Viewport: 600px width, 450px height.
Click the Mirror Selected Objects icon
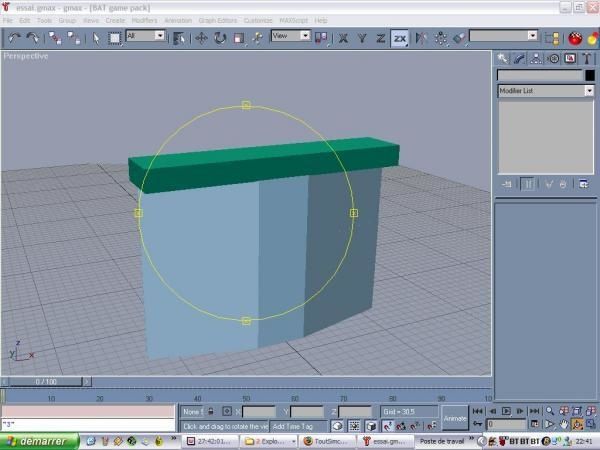[421, 38]
